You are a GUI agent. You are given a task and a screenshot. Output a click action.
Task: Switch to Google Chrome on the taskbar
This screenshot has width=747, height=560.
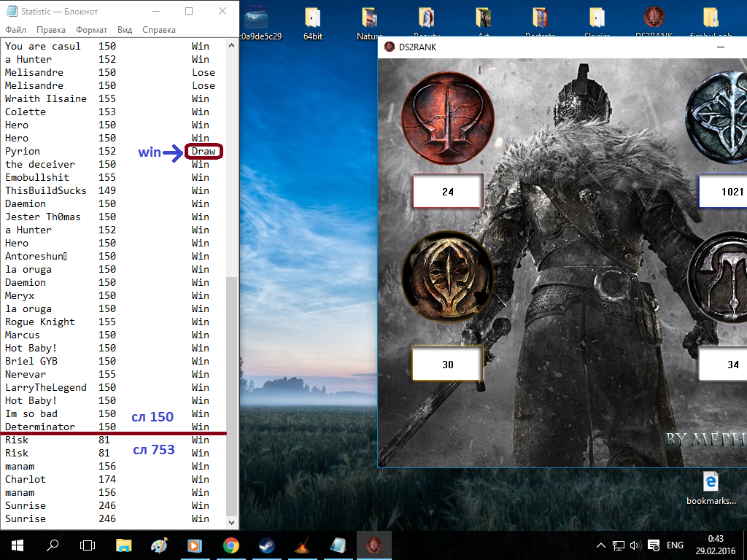(x=231, y=545)
